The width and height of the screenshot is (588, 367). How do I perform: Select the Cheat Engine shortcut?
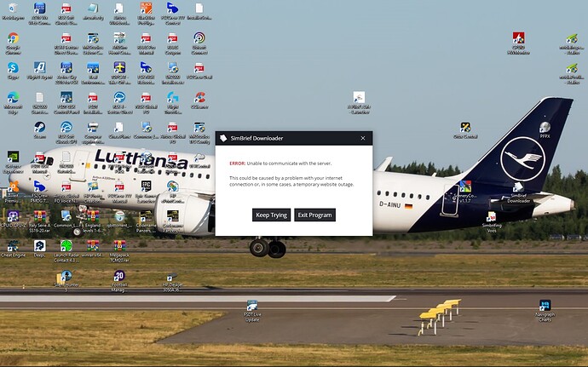point(13,249)
